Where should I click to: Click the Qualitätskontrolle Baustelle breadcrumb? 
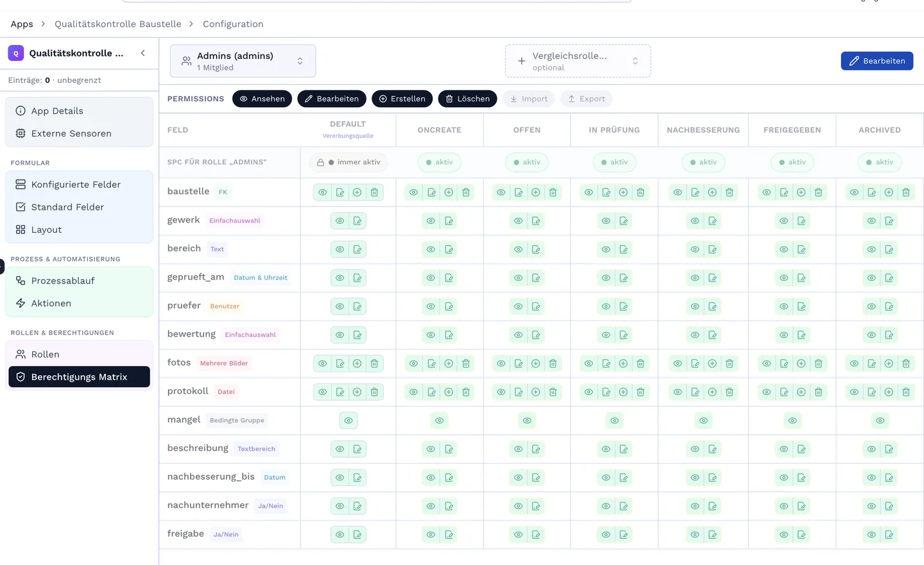click(118, 24)
